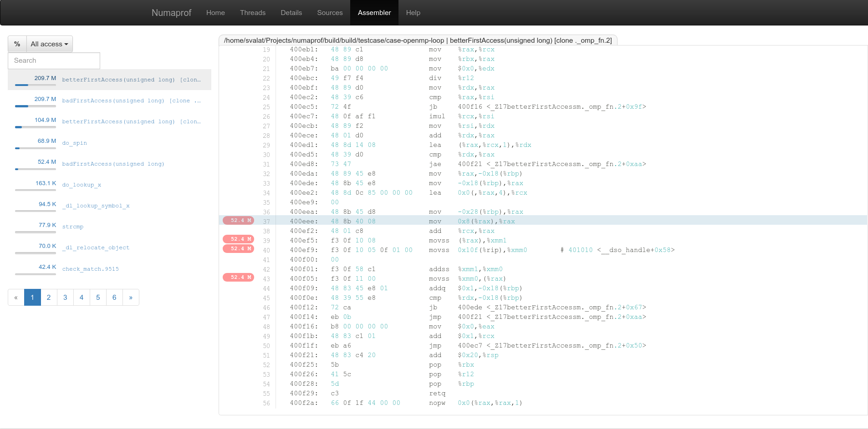Click the function Search field

54,61
